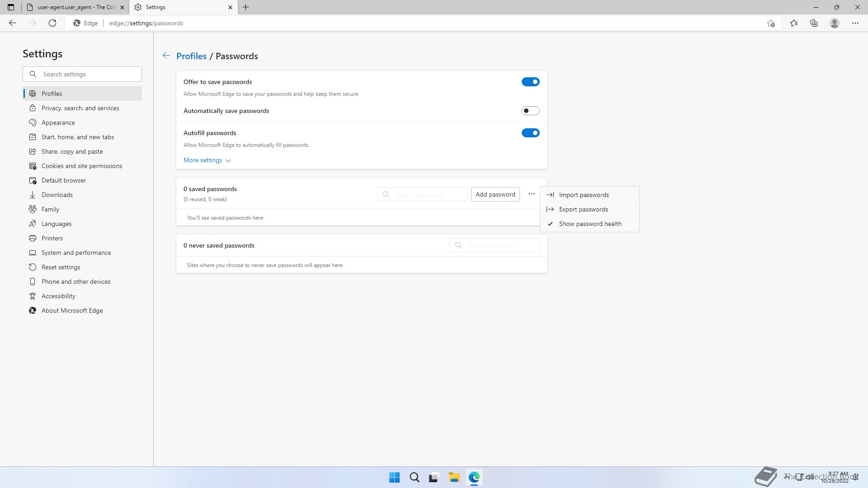Choose Export passwords from the menu

click(x=583, y=209)
